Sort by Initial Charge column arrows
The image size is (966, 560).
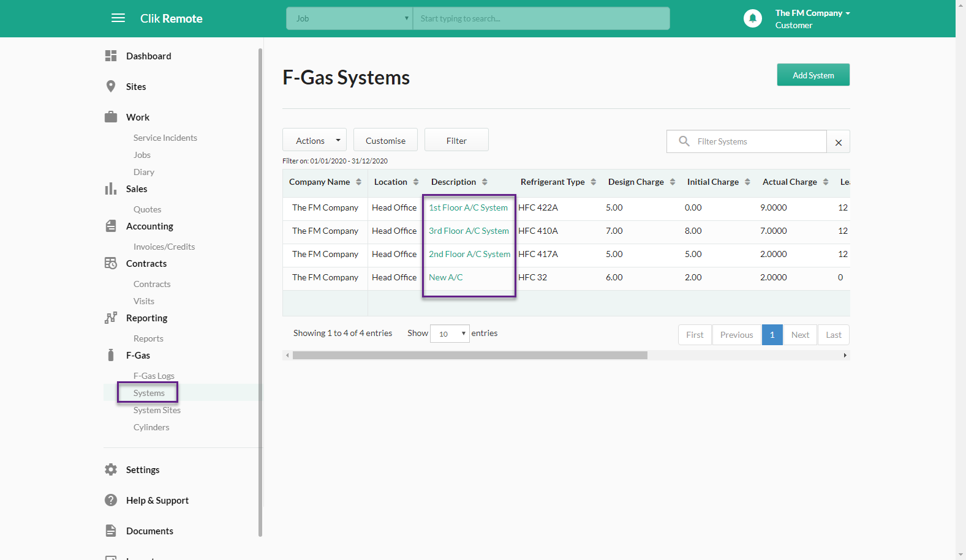coord(747,182)
